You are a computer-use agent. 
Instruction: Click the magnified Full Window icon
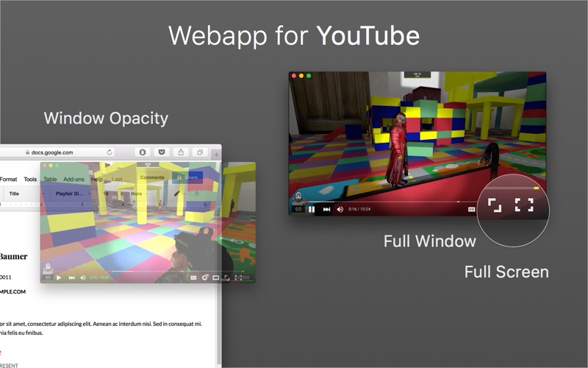(495, 205)
